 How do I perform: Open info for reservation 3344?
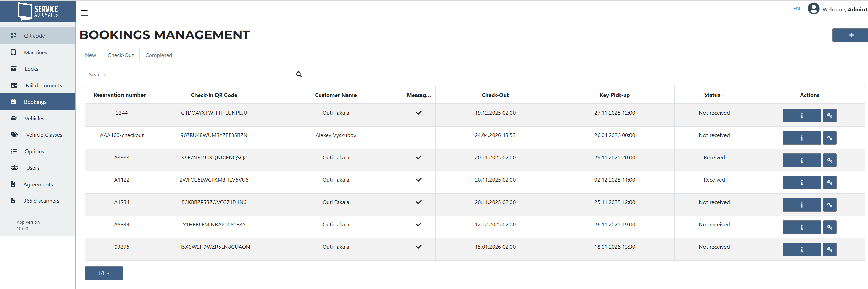(x=802, y=115)
